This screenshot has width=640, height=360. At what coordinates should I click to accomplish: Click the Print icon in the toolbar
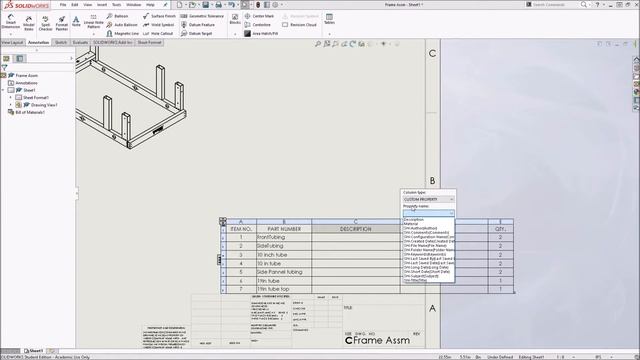(219, 5)
